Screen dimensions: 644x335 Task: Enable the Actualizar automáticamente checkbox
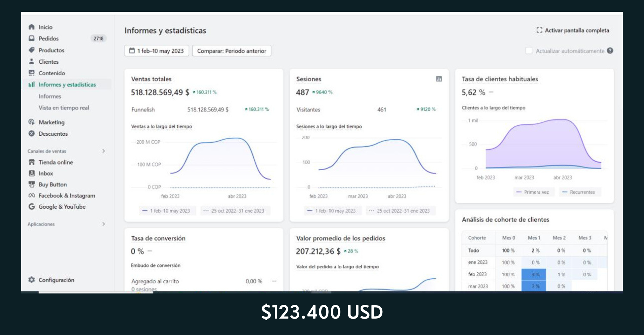(529, 51)
